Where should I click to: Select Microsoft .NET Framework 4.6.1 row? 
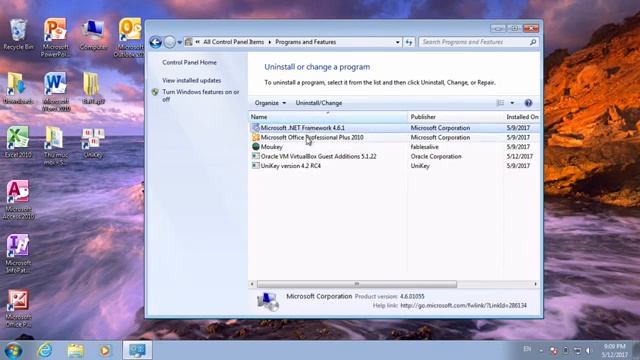click(394, 128)
